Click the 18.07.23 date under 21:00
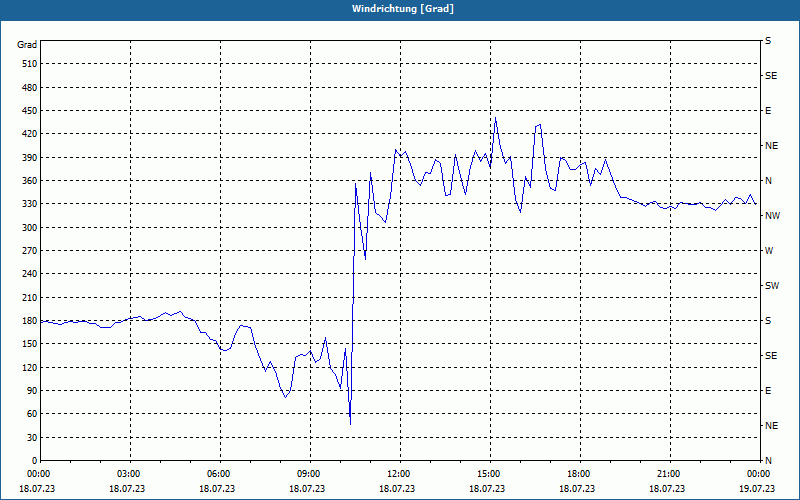The image size is (800, 500). 667,489
